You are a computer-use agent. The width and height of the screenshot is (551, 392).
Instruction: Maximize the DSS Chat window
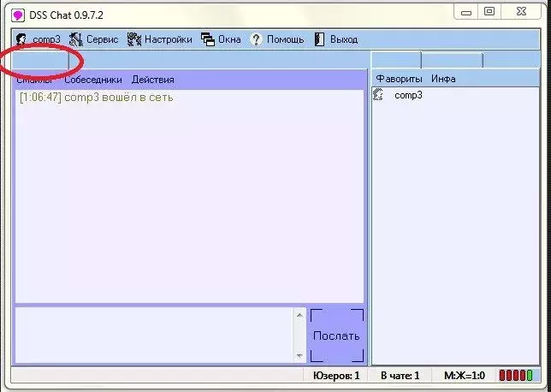coord(489,12)
